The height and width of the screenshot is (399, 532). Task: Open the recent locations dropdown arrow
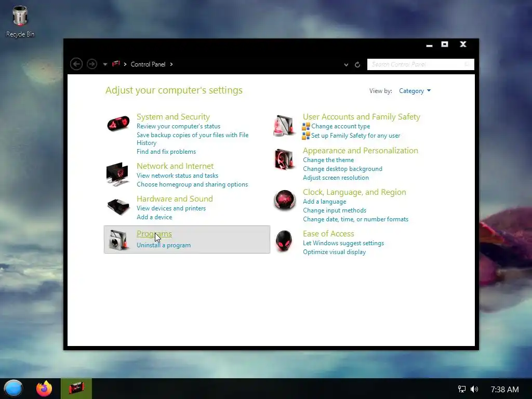pos(105,64)
